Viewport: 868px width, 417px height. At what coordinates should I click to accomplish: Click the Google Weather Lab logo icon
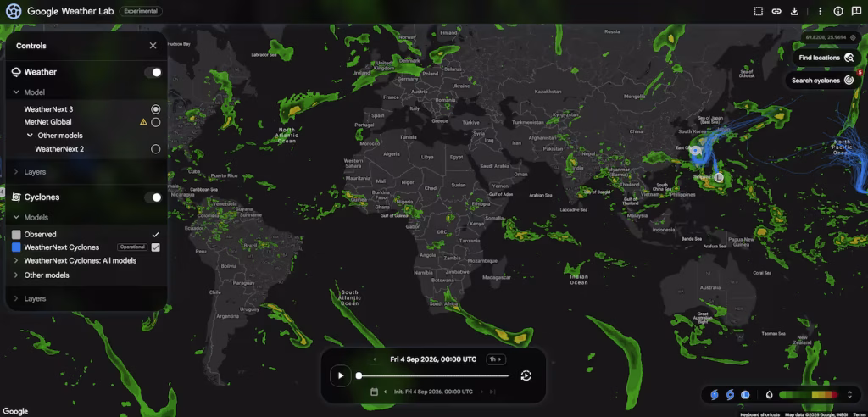point(14,11)
